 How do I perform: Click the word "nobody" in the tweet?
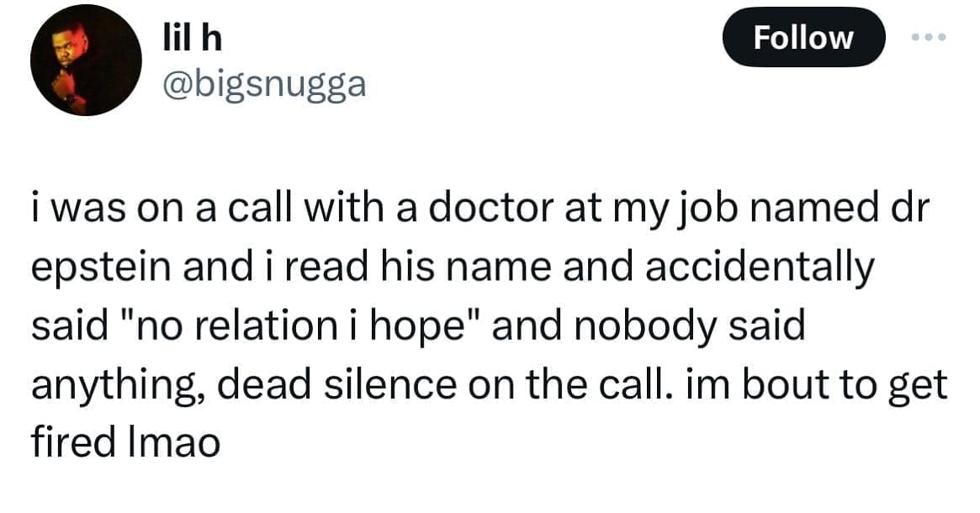(646, 327)
